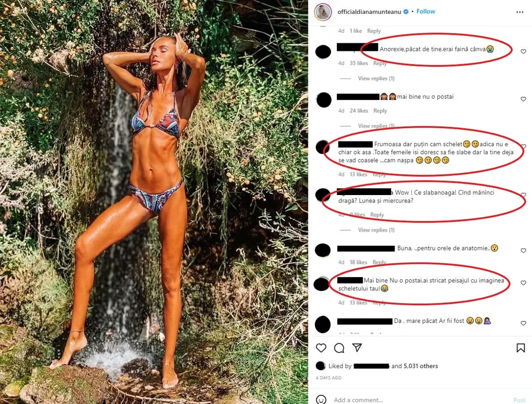Open the three-dot more options menu
Viewport: 532px width, 404px height.
tap(520, 12)
